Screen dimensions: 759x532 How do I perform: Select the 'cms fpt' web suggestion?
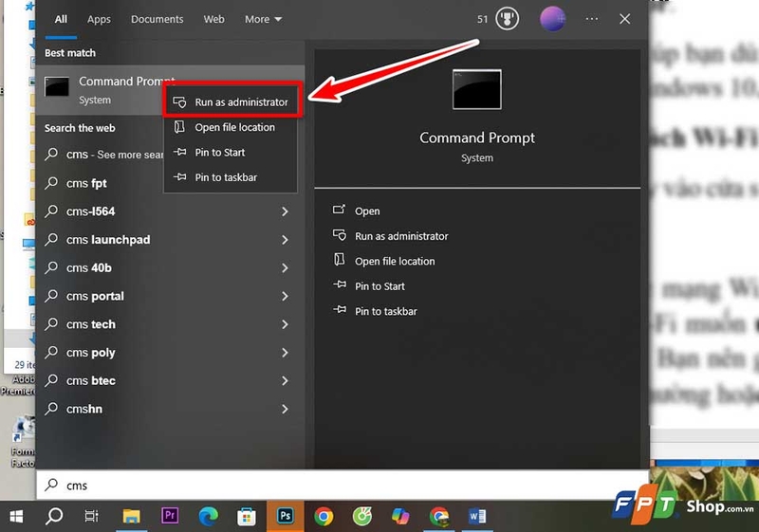pos(86,183)
